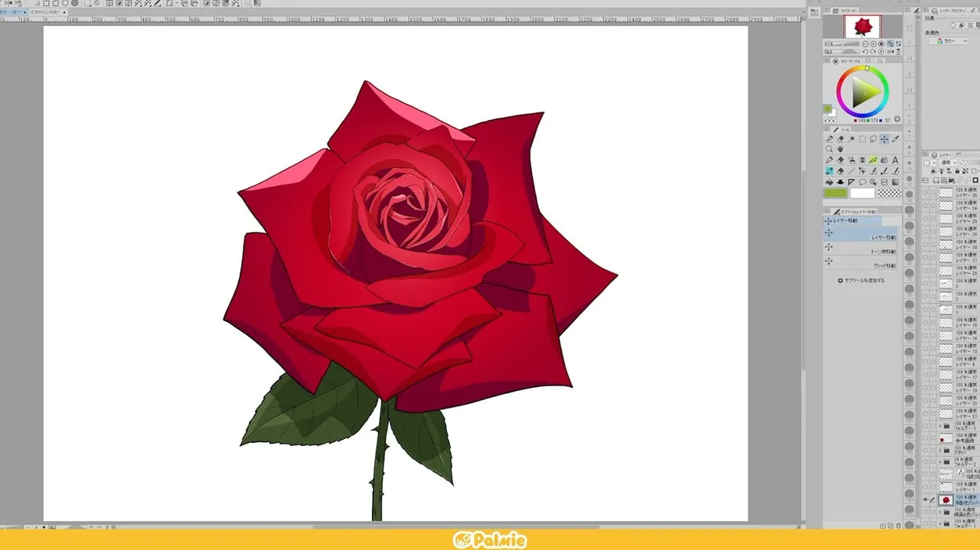This screenshot has height=550, width=980.
Task: Select the Hand tool
Action: pos(840,147)
